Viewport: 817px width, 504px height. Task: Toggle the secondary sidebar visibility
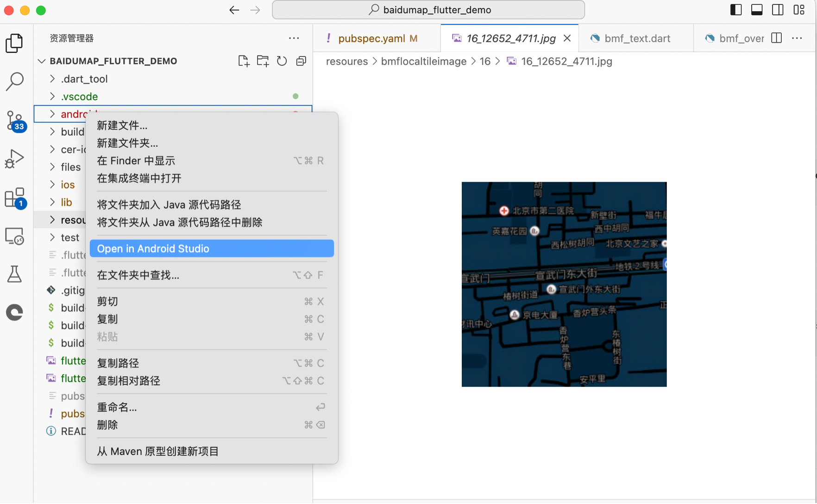[x=778, y=9]
